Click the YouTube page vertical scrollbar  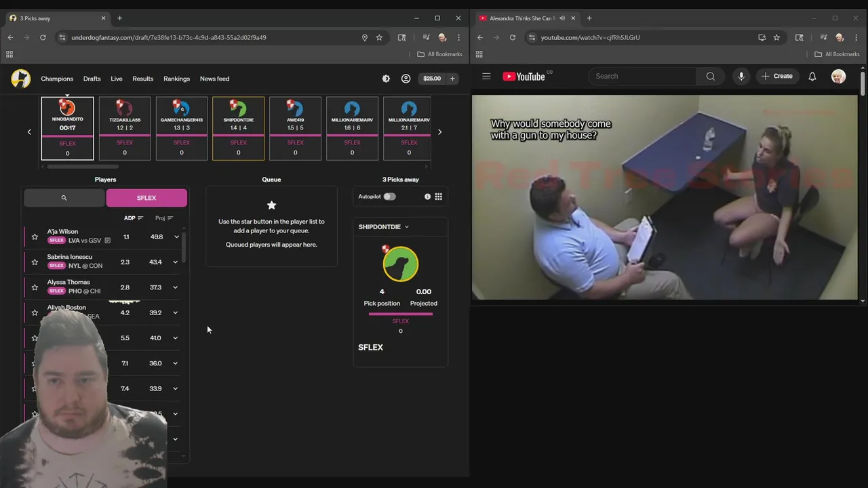coord(863,83)
